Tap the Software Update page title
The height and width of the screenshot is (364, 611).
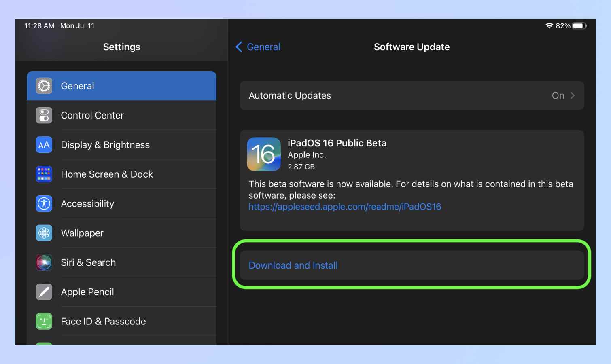point(412,47)
